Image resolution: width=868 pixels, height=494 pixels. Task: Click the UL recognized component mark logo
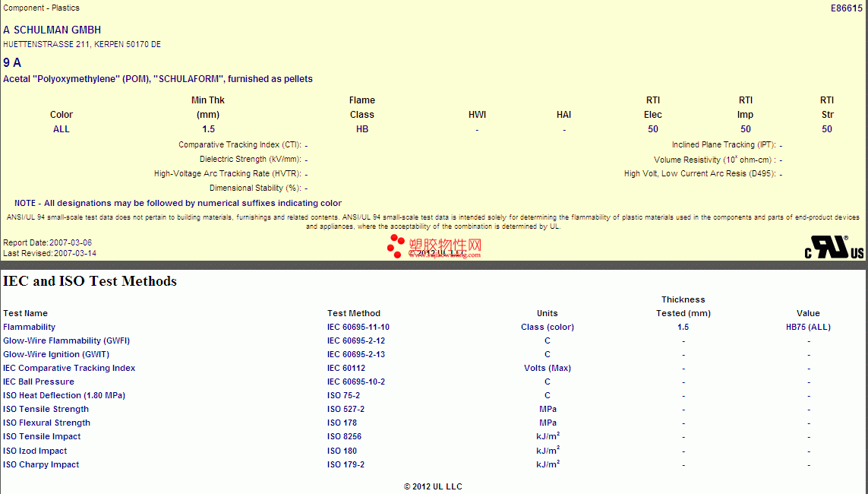click(834, 247)
